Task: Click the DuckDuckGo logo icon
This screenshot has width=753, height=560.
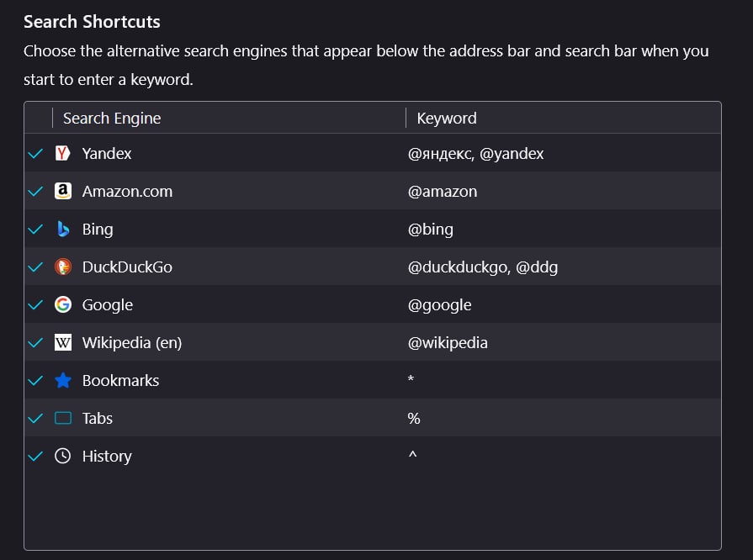Action: pyautogui.click(x=63, y=267)
